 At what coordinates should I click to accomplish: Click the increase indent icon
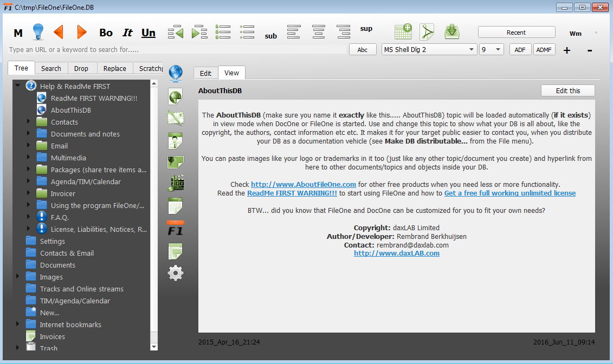(199, 32)
